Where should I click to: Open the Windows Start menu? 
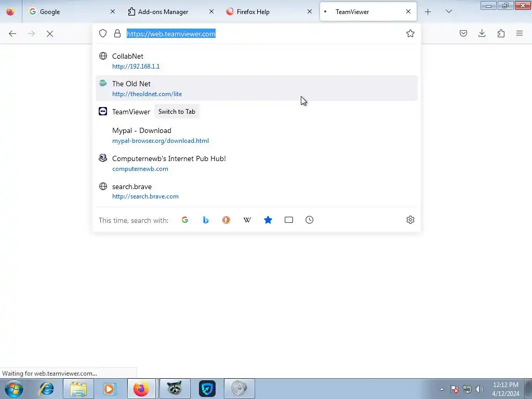point(13,389)
